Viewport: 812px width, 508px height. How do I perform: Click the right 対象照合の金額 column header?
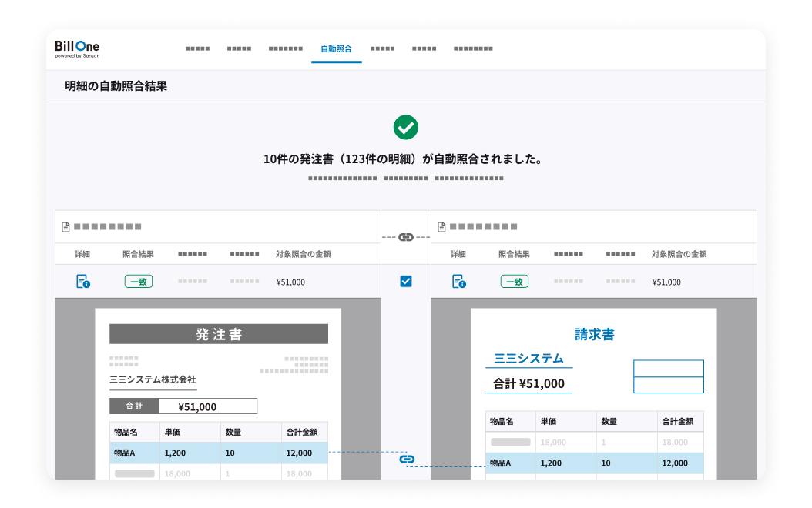pos(679,254)
